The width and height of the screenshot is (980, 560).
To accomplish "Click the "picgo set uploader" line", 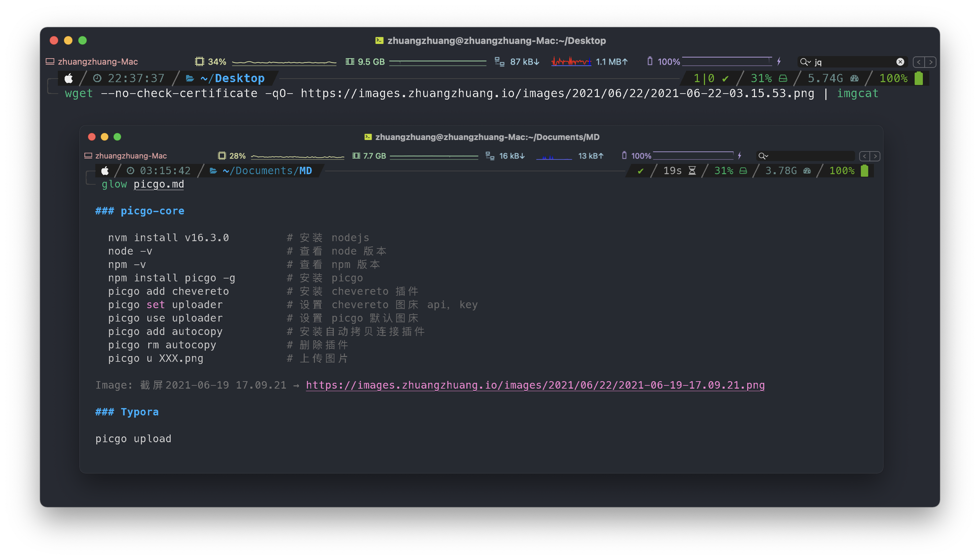I will (x=165, y=305).
